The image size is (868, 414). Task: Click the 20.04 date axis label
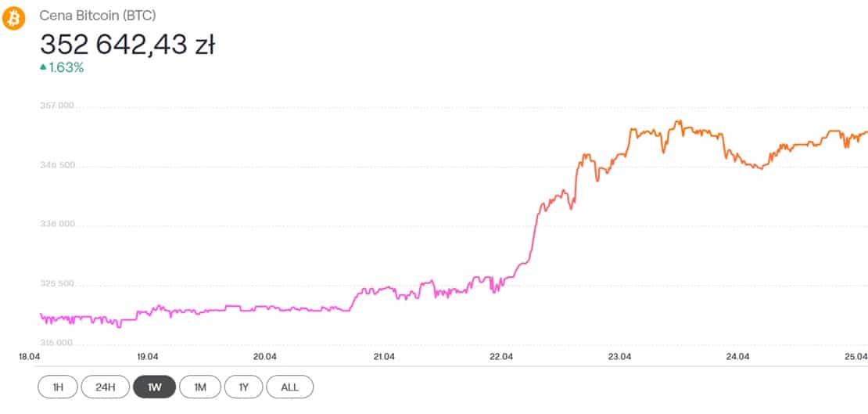[264, 356]
